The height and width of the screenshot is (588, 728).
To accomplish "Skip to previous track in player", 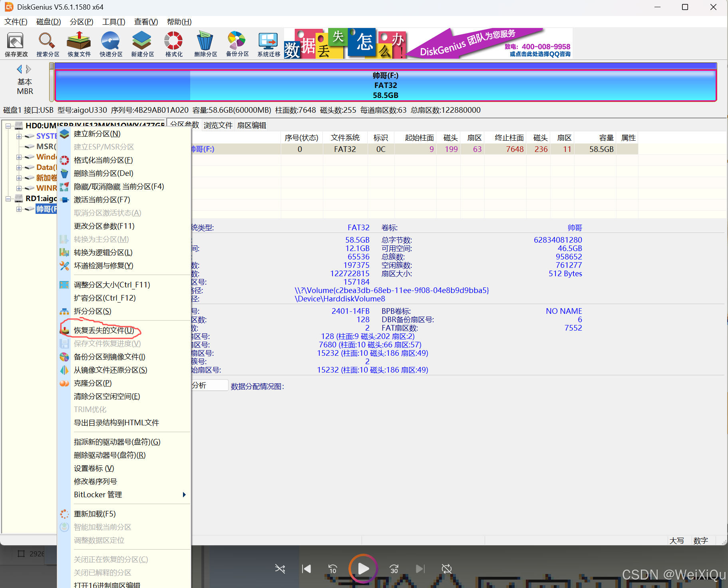I will [x=306, y=568].
